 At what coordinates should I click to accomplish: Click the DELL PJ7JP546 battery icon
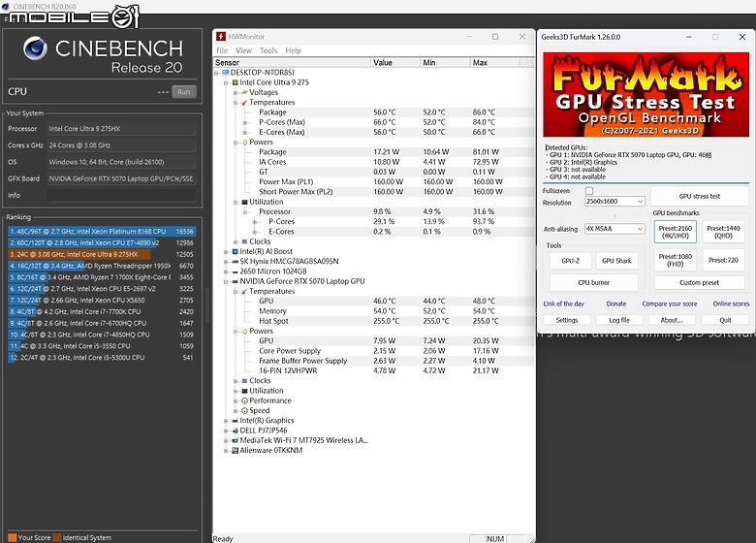tap(236, 431)
